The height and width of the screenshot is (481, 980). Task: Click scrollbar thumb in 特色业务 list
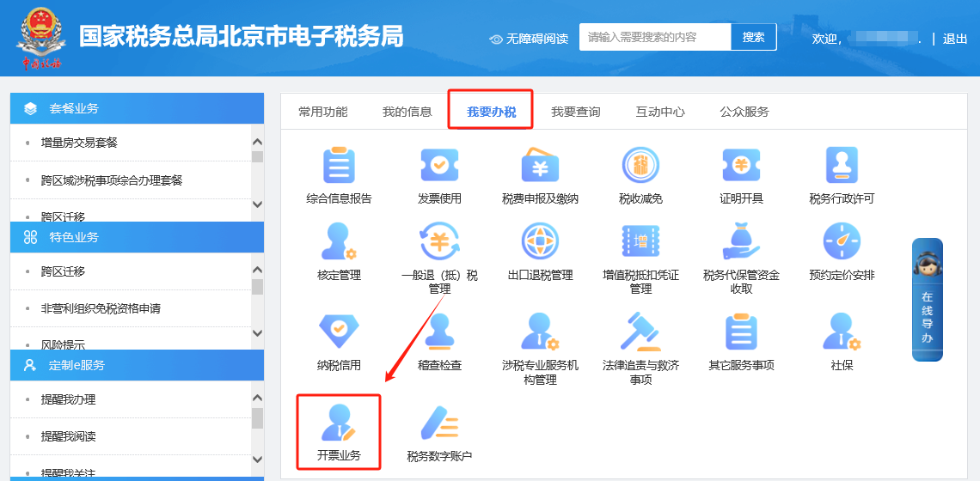(x=257, y=287)
